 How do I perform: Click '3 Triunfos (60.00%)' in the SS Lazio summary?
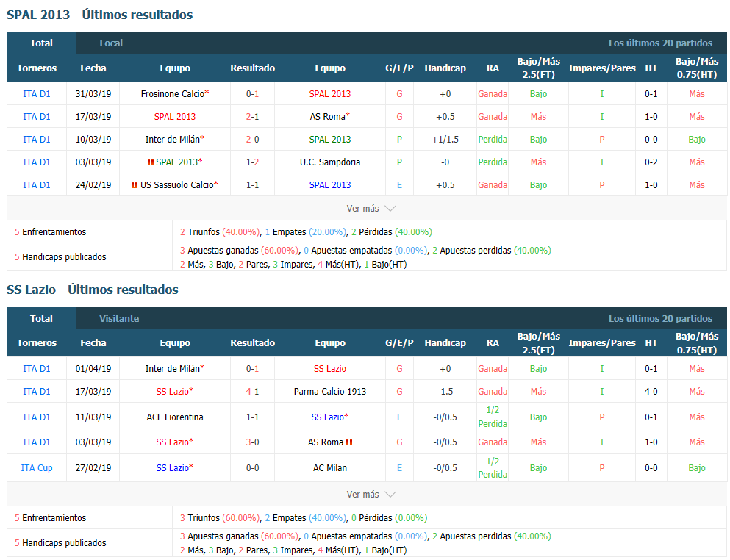point(220,517)
